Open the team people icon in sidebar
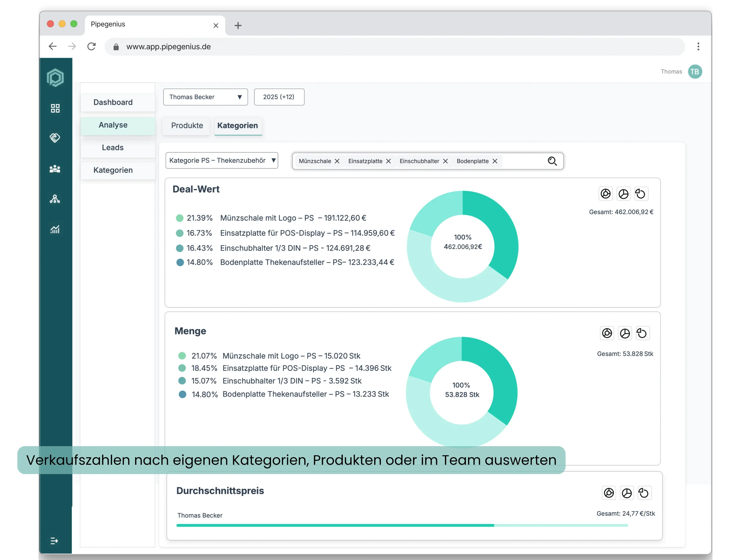This screenshot has height=560, width=751. coord(55,169)
